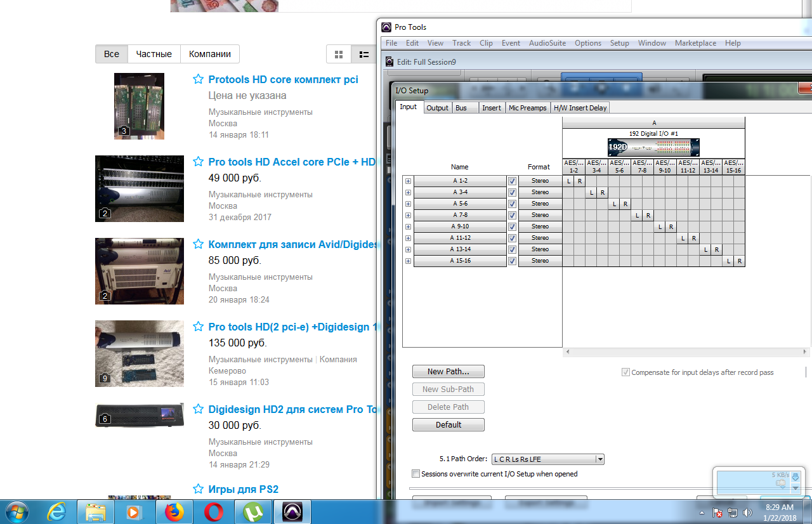Viewport: 812px width, 524px height.
Task: Open the Windows Start menu
Action: pyautogui.click(x=15, y=511)
